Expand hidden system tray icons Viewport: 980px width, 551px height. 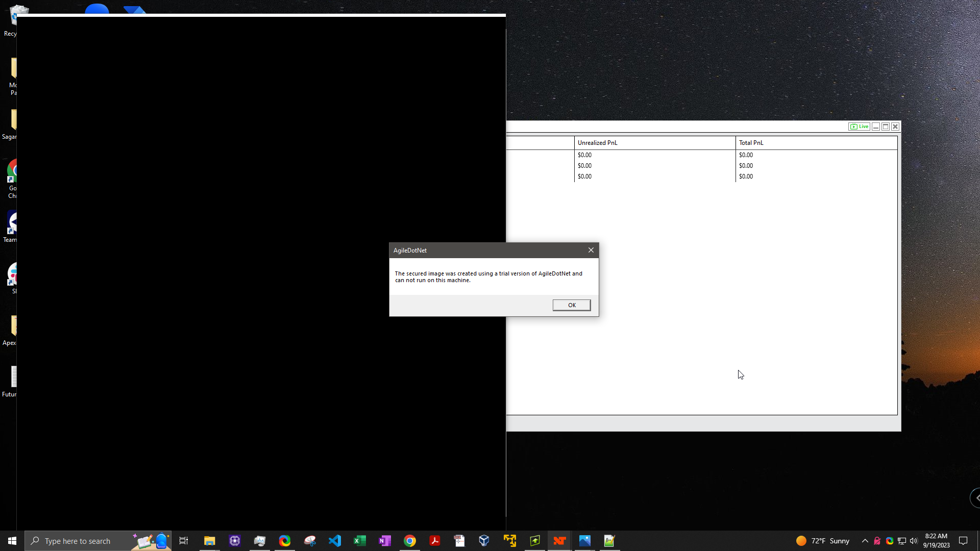click(865, 541)
